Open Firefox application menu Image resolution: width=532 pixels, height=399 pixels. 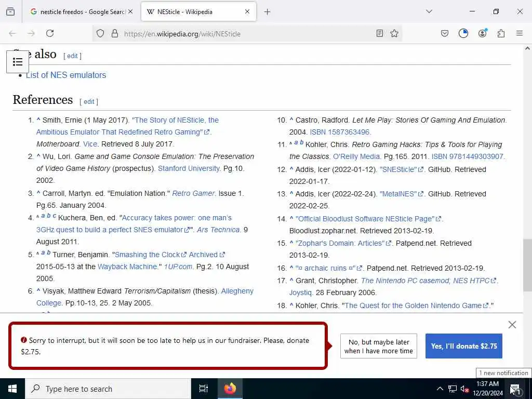click(520, 33)
